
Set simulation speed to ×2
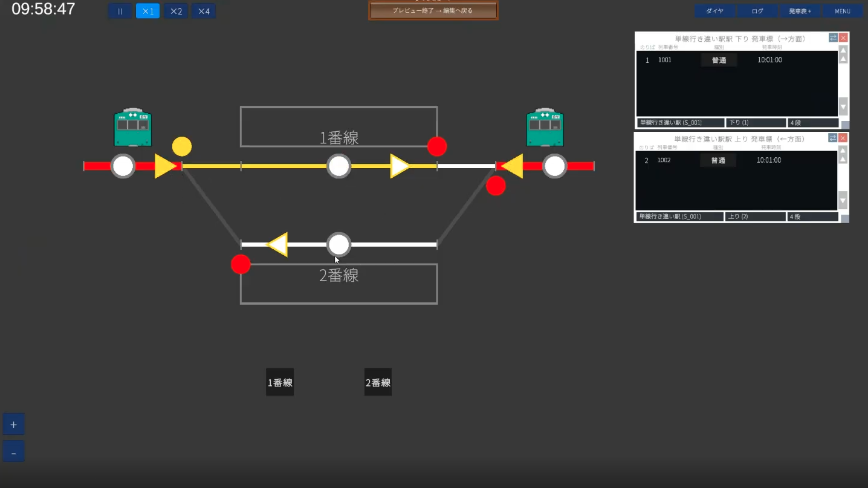click(176, 11)
